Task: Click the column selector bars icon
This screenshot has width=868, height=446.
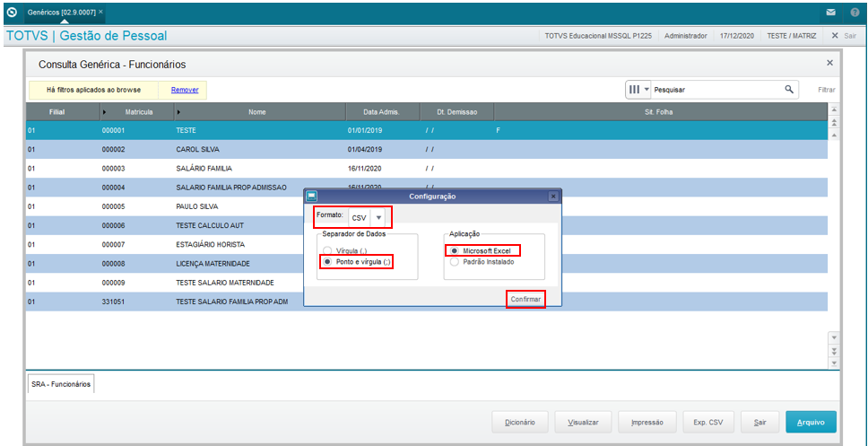Action: pos(634,89)
